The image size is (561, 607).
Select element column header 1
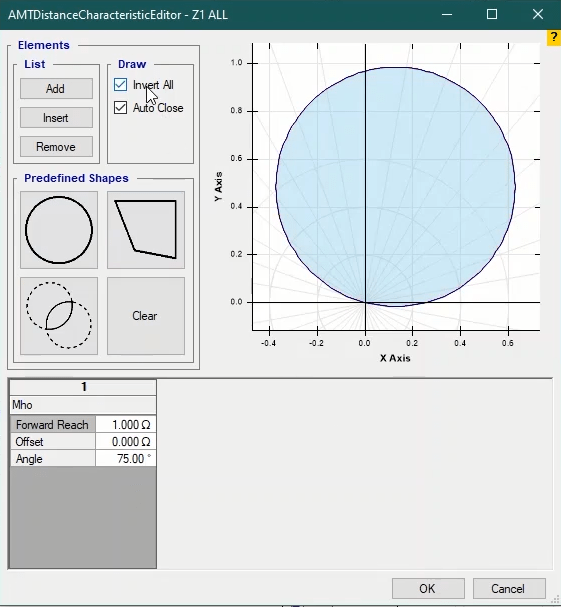pyautogui.click(x=83, y=387)
